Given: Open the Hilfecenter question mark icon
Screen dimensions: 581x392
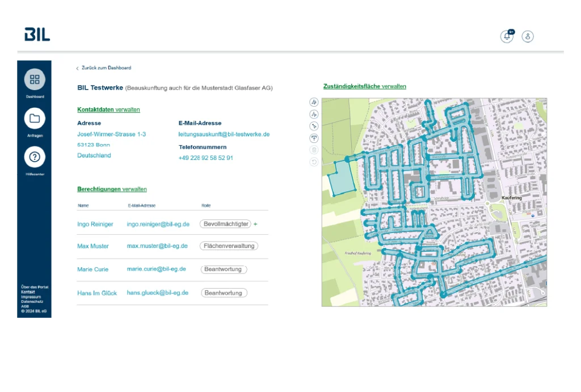Looking at the screenshot, I should 35,157.
